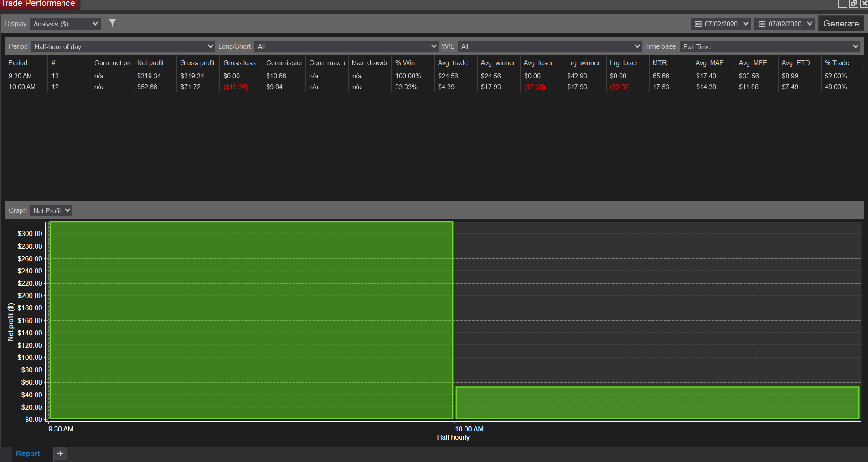The height and width of the screenshot is (462, 868).
Task: Open the end date calendar picker
Action: pyautogui.click(x=762, y=24)
